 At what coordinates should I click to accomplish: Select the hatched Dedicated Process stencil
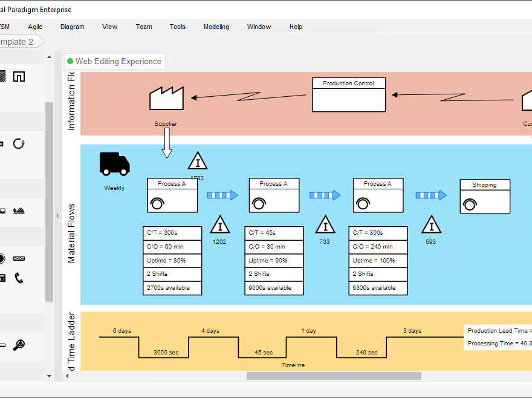tap(2, 76)
